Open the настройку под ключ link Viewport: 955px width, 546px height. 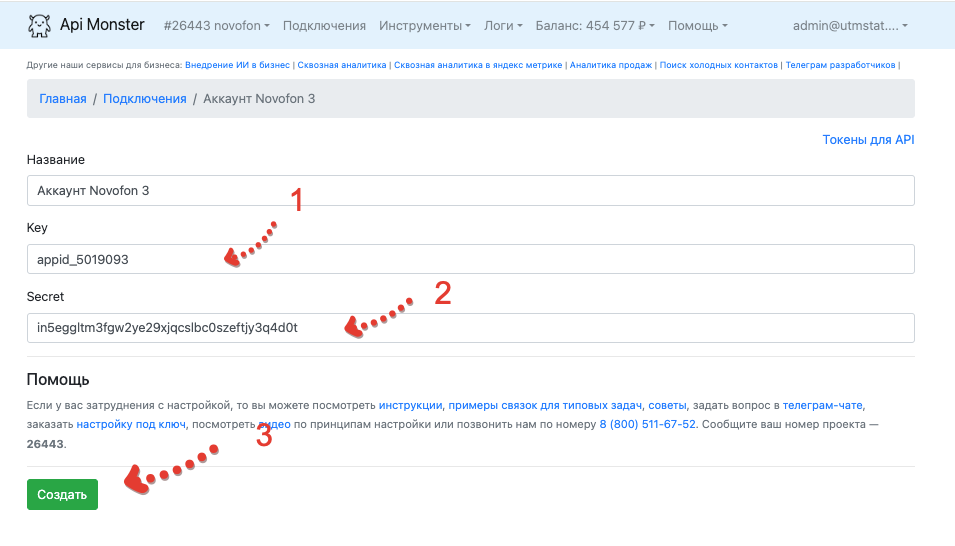click(131, 424)
